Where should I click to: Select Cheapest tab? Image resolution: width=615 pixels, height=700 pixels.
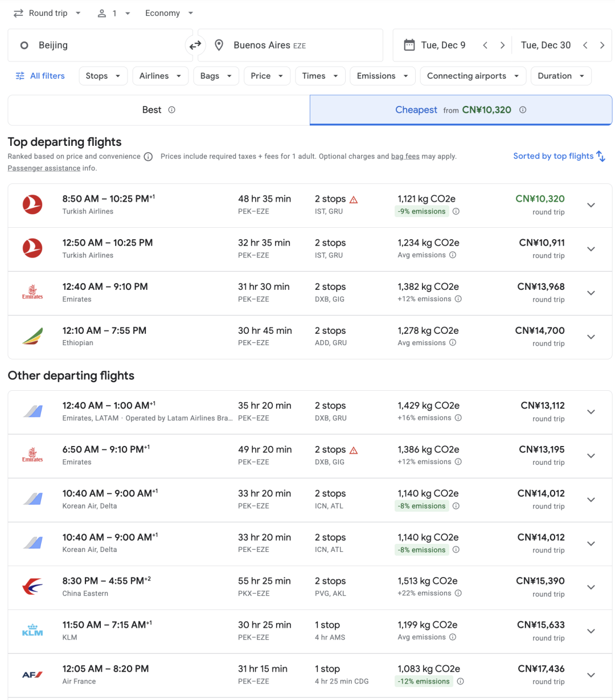pyautogui.click(x=461, y=110)
